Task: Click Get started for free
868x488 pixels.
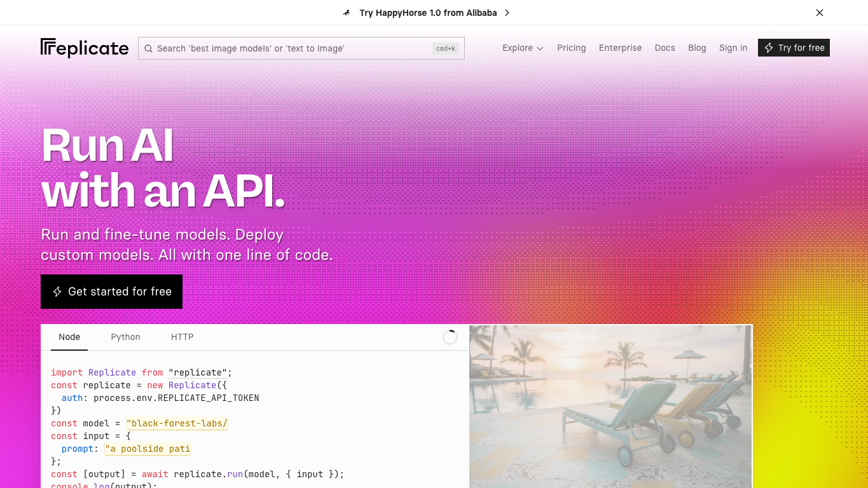Action: point(111,292)
